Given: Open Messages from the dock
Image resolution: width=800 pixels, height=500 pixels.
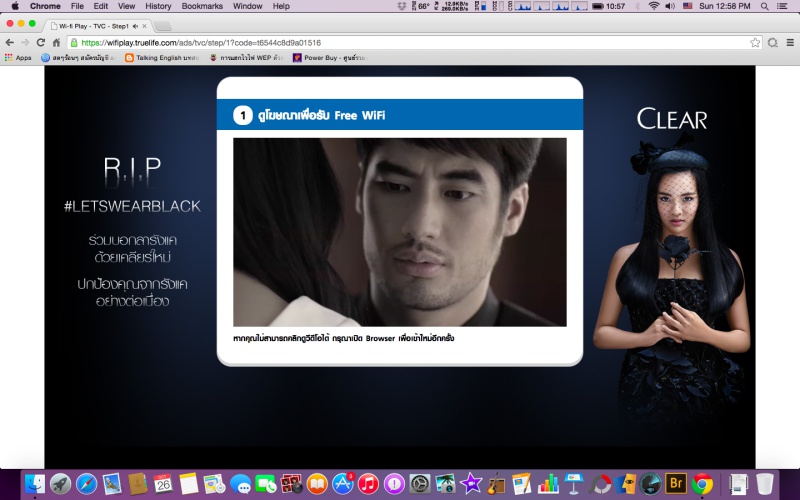Looking at the screenshot, I should pos(240,484).
